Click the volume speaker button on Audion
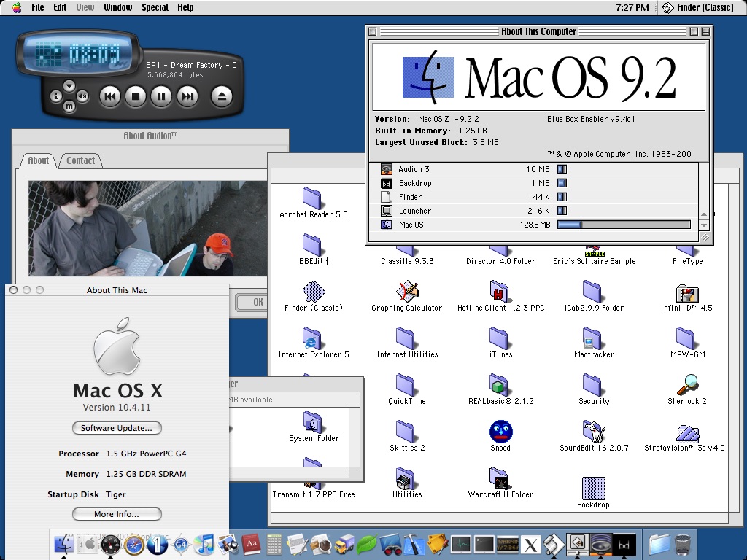The height and width of the screenshot is (560, 747). tap(82, 96)
